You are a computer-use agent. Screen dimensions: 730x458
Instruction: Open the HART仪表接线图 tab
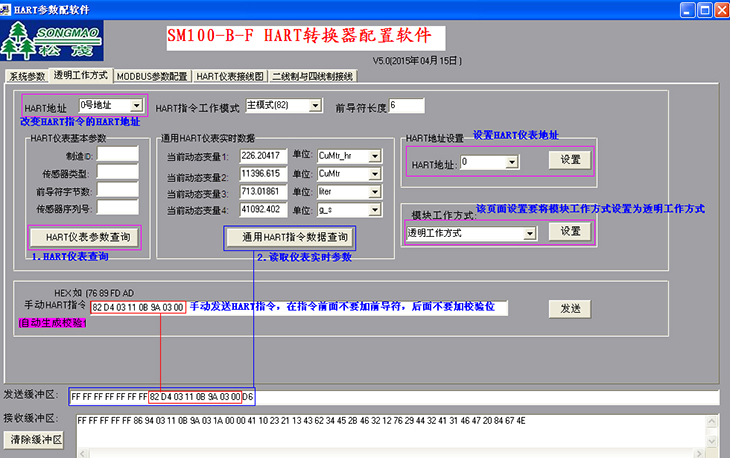pyautogui.click(x=230, y=76)
